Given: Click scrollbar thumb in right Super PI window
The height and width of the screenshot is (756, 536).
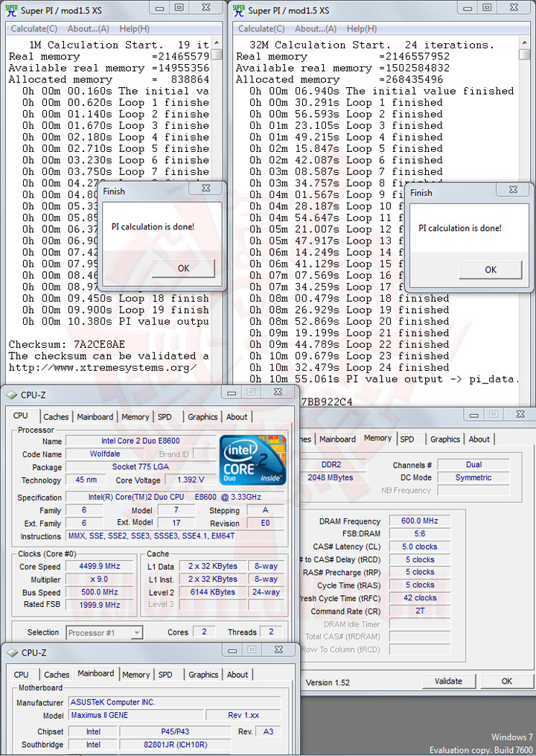Looking at the screenshot, I should (x=524, y=54).
